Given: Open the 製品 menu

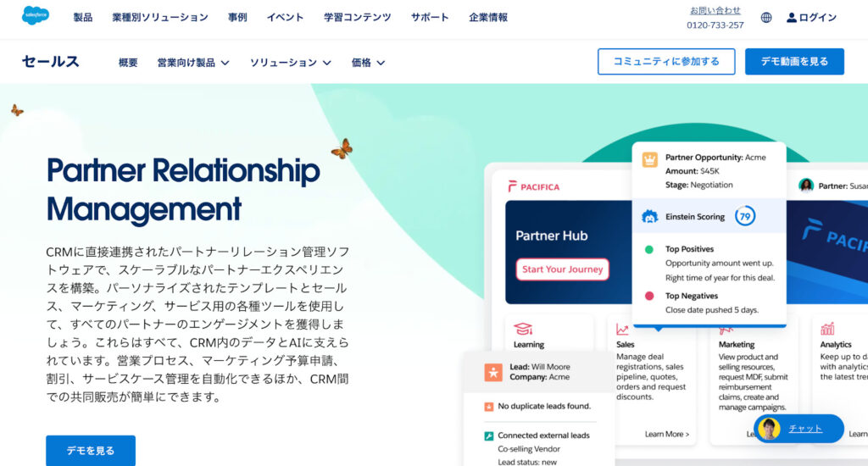Looking at the screenshot, I should point(83,18).
